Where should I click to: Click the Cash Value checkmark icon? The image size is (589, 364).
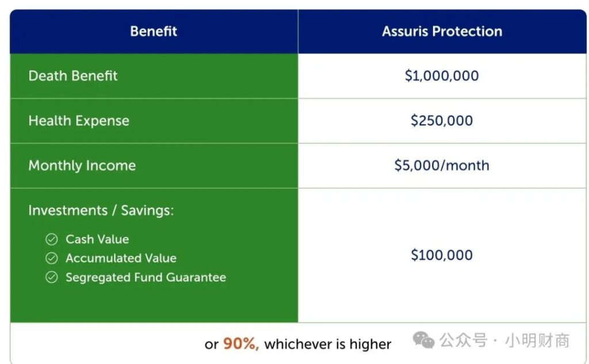tap(52, 239)
